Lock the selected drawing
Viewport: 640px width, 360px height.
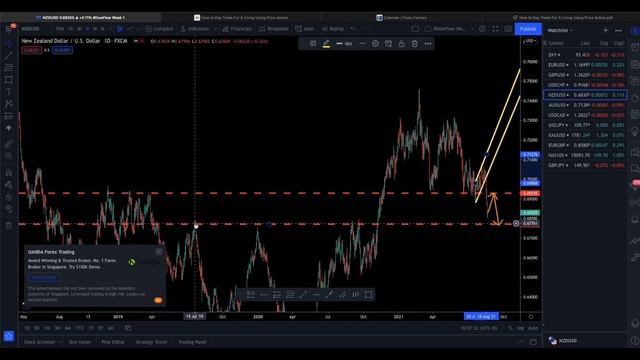pyautogui.click(x=402, y=44)
